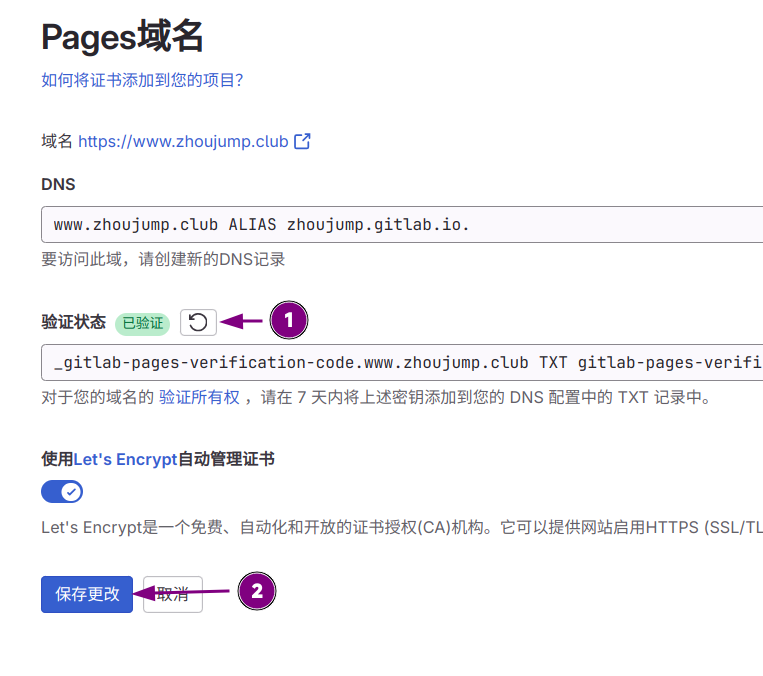Click the retry verification refresh icon
This screenshot has width=763, height=676.
tap(198, 322)
